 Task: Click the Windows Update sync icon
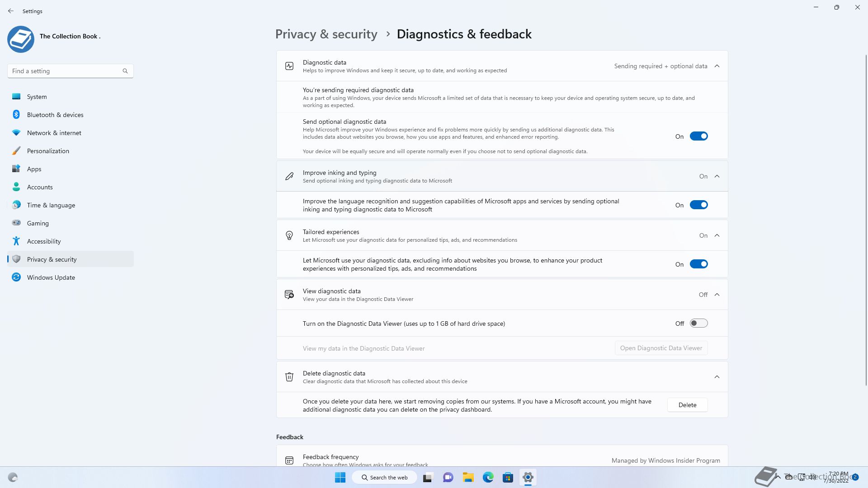point(16,277)
